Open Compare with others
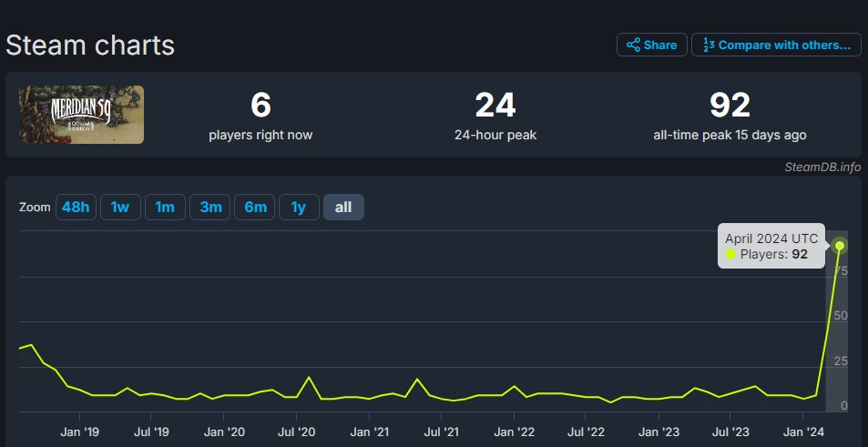The image size is (868, 447). (x=776, y=45)
